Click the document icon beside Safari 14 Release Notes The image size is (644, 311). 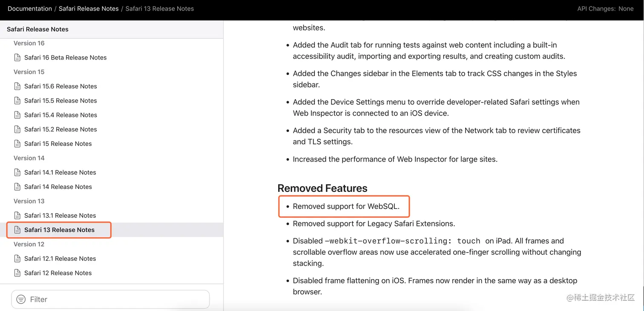(x=17, y=187)
